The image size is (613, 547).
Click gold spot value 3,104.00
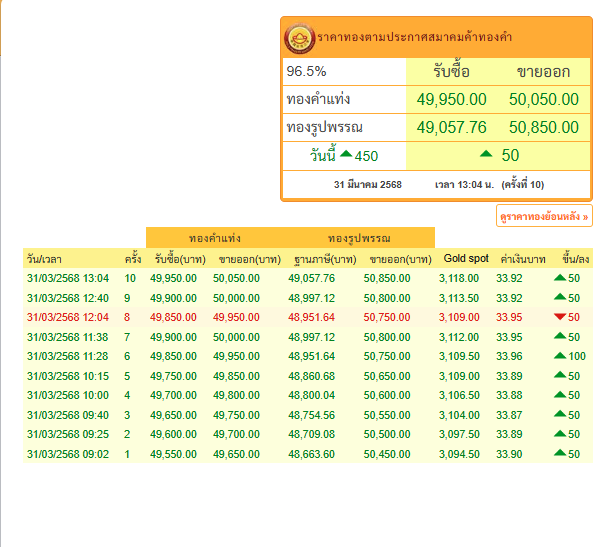point(459,415)
